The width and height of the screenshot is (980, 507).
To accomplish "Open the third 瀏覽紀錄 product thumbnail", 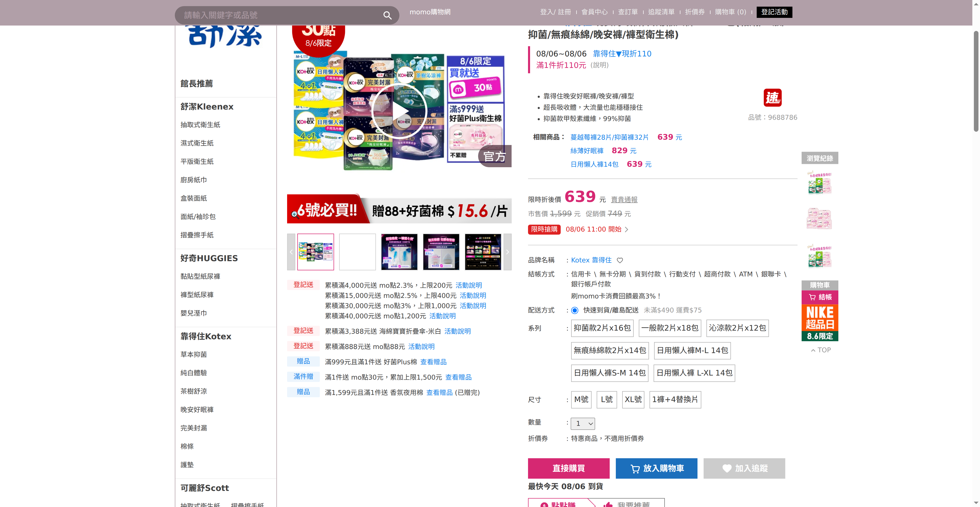I will (820, 256).
